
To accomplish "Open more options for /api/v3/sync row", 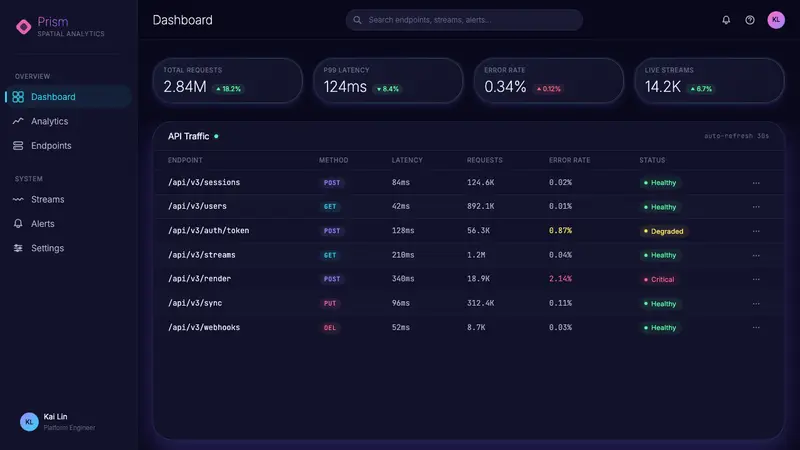I will point(756,304).
